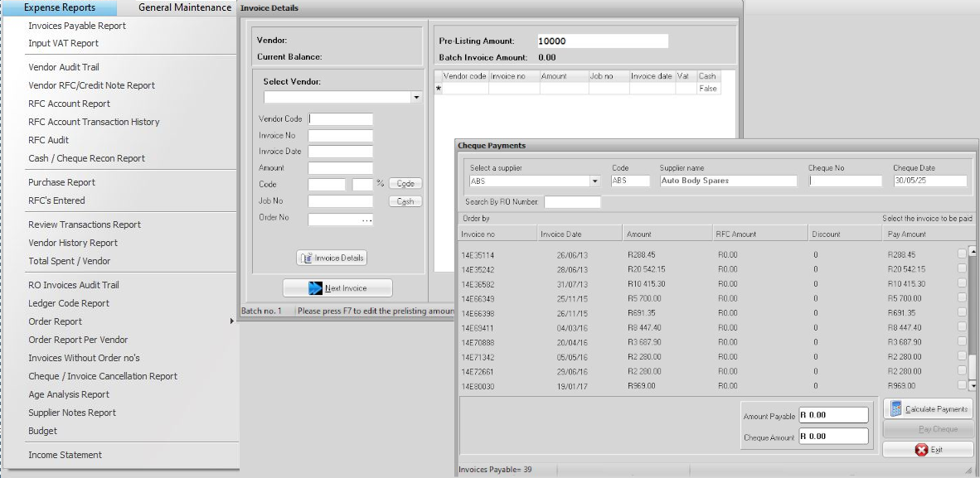980x478 pixels.
Task: Tick the checkbox for invoice 14E35242
Action: point(962,268)
